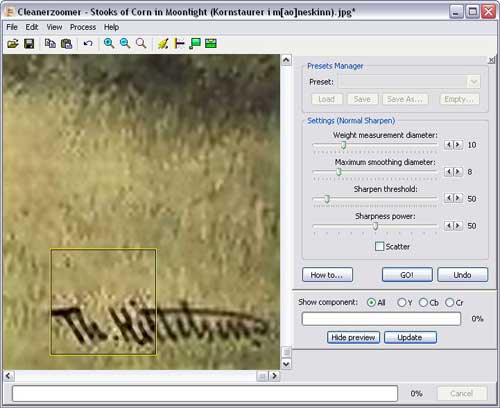The width and height of the screenshot is (500, 408).
Task: Click the GO! button
Action: tap(407, 275)
